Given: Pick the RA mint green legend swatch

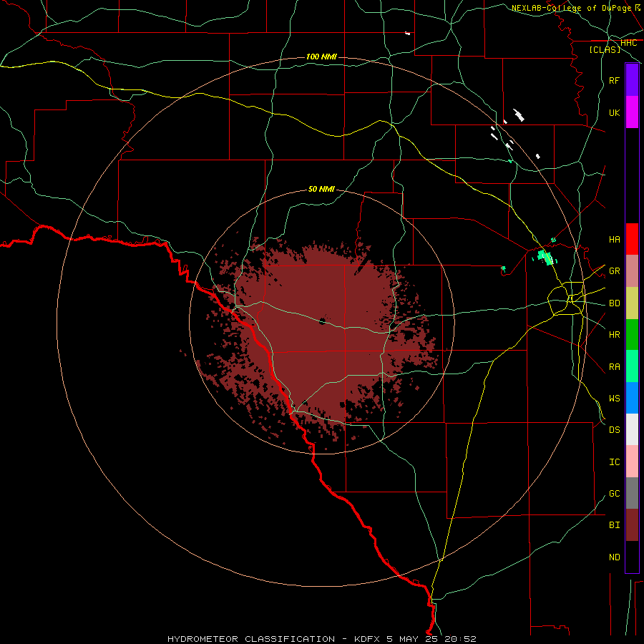Looking at the screenshot, I should pyautogui.click(x=632, y=366).
